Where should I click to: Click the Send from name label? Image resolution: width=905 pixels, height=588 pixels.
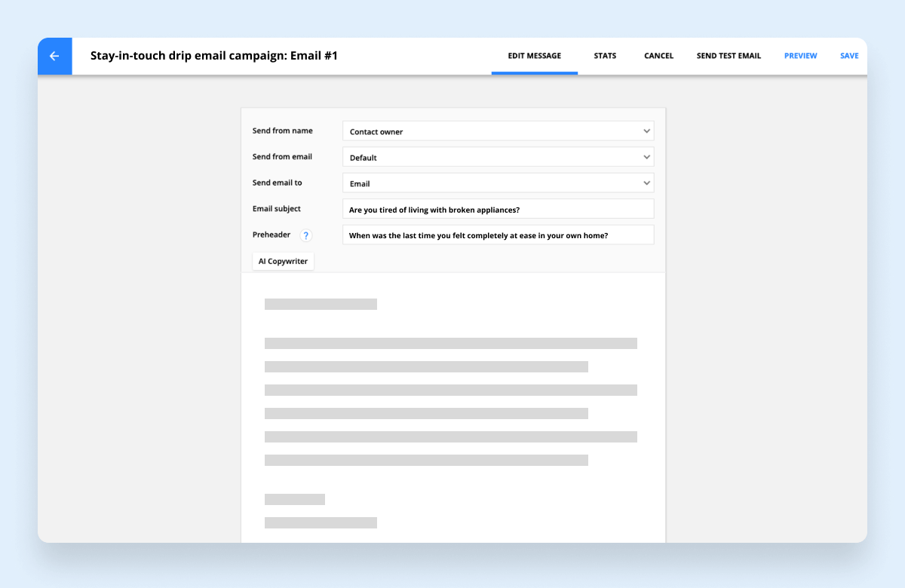click(282, 131)
